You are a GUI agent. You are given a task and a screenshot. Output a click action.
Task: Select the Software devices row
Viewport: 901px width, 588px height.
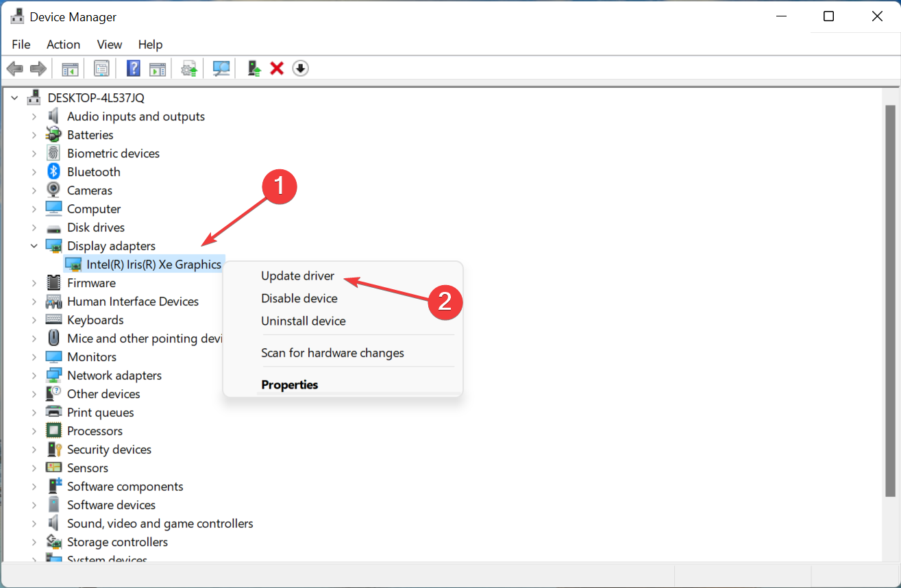click(x=111, y=505)
